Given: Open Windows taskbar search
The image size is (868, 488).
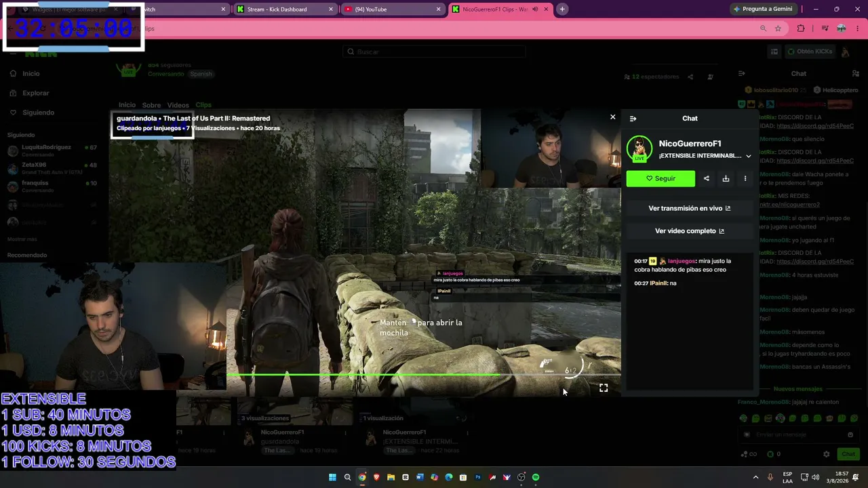Looking at the screenshot, I should (x=347, y=477).
